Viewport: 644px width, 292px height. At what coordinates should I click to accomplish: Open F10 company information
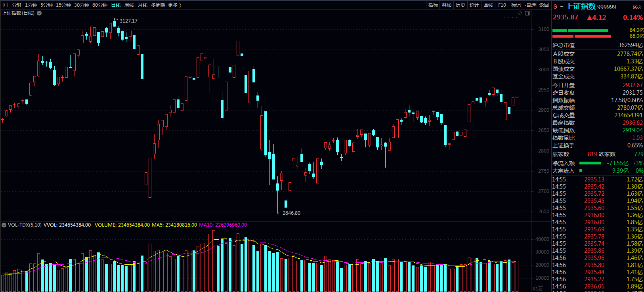click(502, 5)
